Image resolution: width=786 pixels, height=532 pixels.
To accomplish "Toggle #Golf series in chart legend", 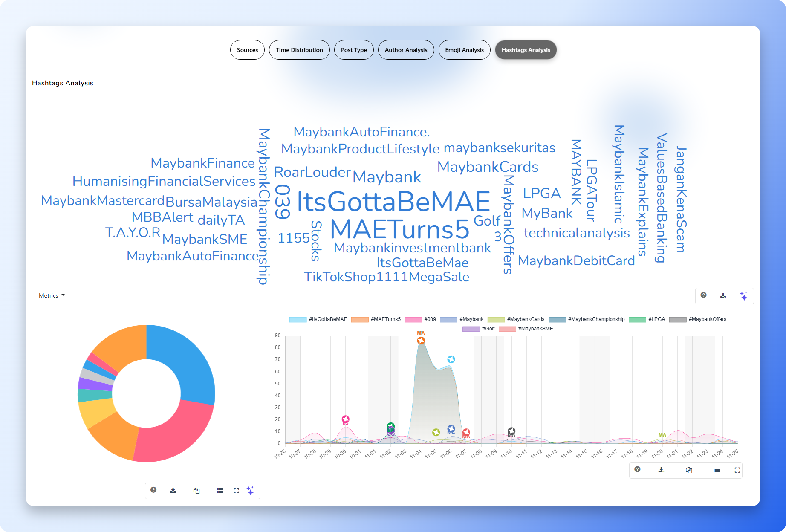I will (479, 329).
